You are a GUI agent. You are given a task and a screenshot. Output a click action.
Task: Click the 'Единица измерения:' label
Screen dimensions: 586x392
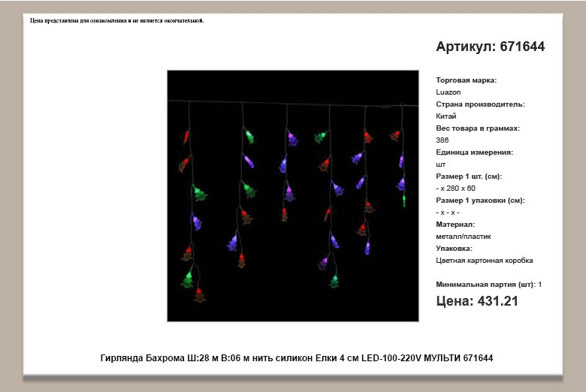point(474,152)
